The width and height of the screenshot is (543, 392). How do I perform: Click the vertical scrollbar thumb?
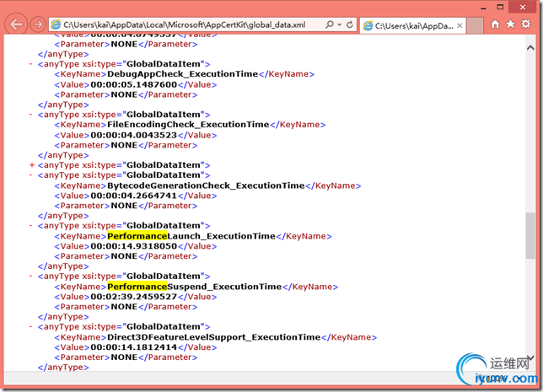coord(530,235)
